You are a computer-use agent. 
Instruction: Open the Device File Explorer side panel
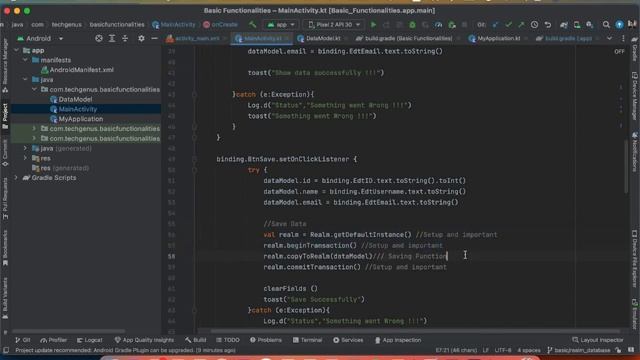click(x=635, y=259)
